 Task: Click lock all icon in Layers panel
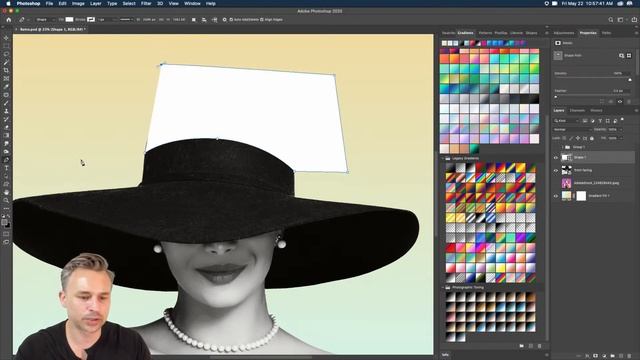592,138
